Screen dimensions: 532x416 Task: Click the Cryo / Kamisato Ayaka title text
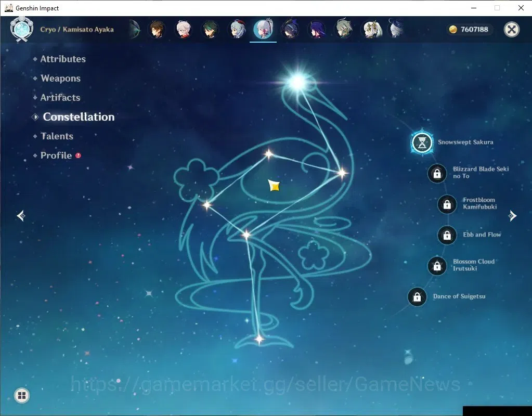click(x=77, y=30)
